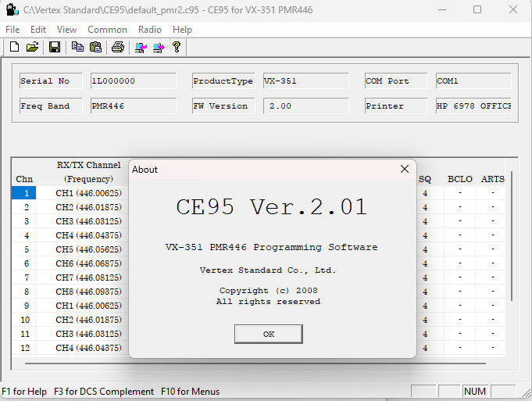Viewport: 532px width, 401px height.
Task: Select channel row number 11
Action: (25, 334)
